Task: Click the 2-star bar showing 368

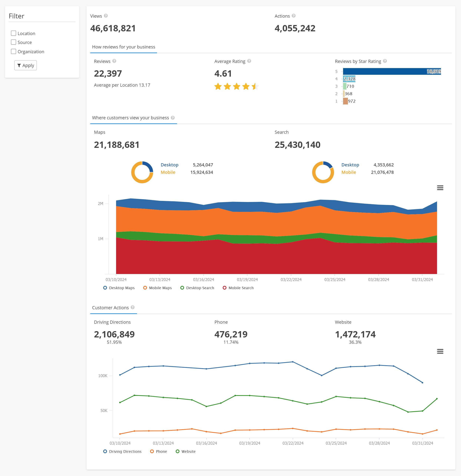Action: [344, 94]
